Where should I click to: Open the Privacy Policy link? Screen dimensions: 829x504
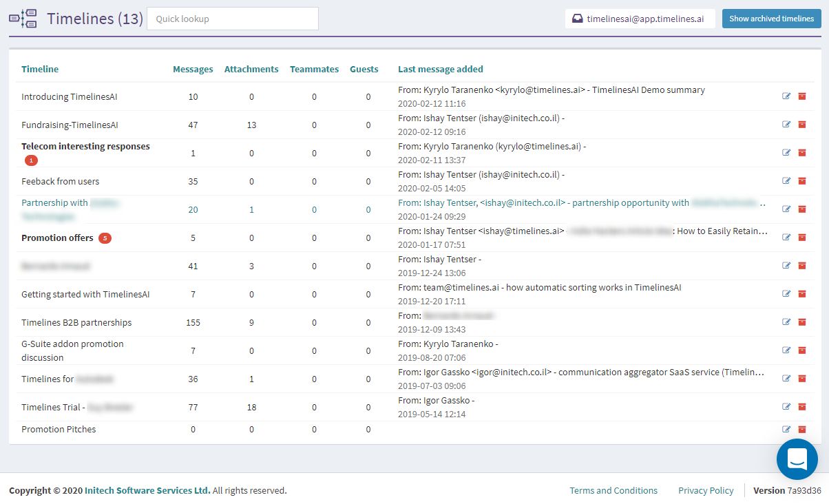706,490
